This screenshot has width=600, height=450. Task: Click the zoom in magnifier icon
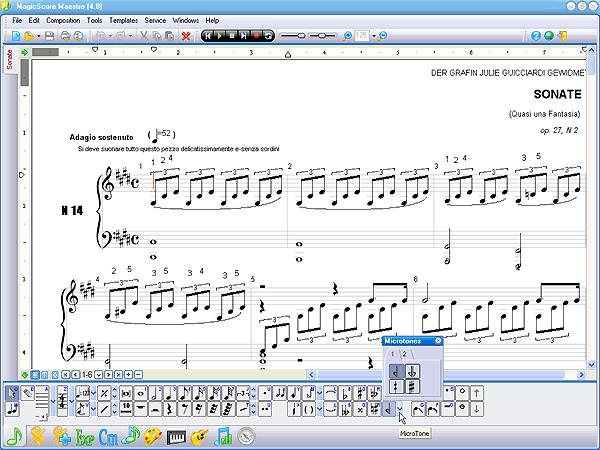(347, 36)
